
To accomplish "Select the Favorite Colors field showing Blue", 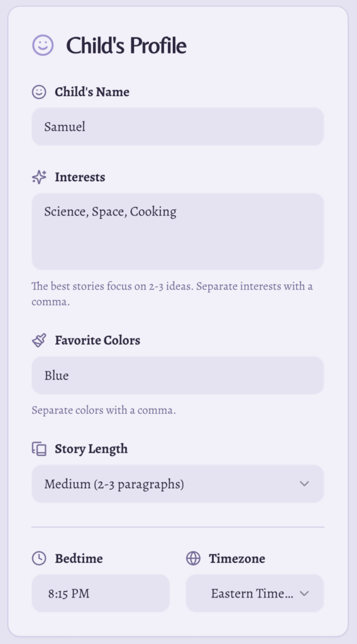I will click(178, 375).
